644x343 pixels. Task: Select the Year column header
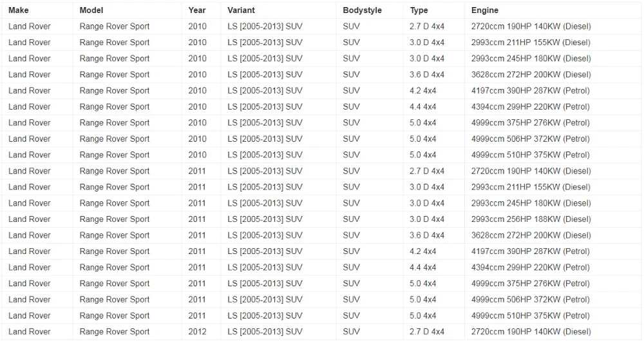pos(197,10)
